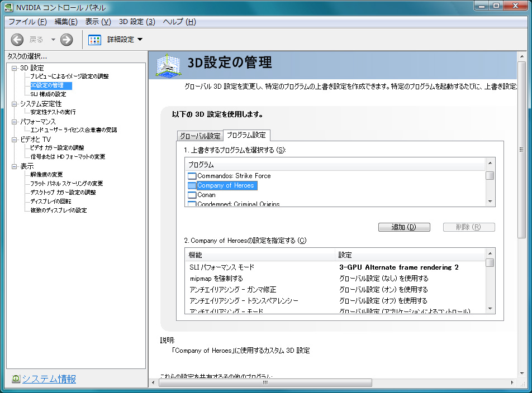The width and height of the screenshot is (532, 393).
Task: Click the Company of Heroes program icon
Action: [192, 185]
